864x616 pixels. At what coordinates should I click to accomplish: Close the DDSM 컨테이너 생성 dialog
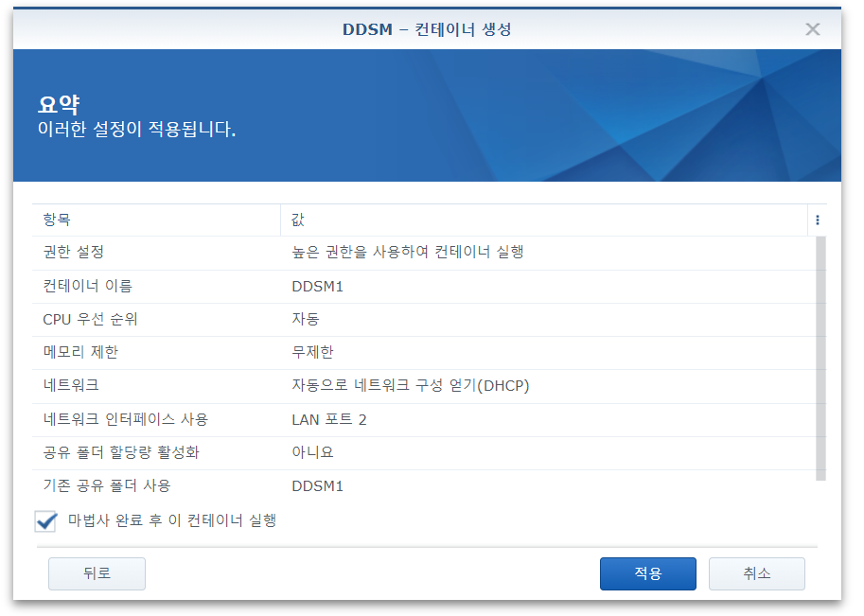(813, 29)
